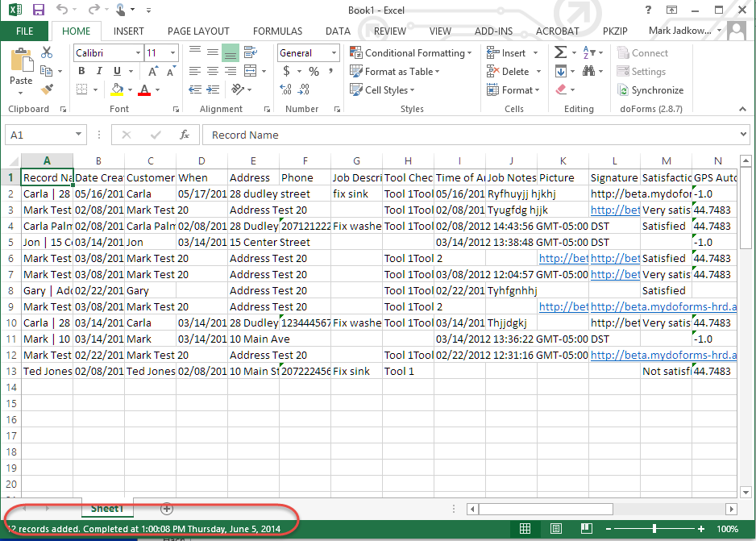Viewport: 756px width, 541px height.
Task: Click the Undo arrow icon
Action: click(x=62, y=9)
